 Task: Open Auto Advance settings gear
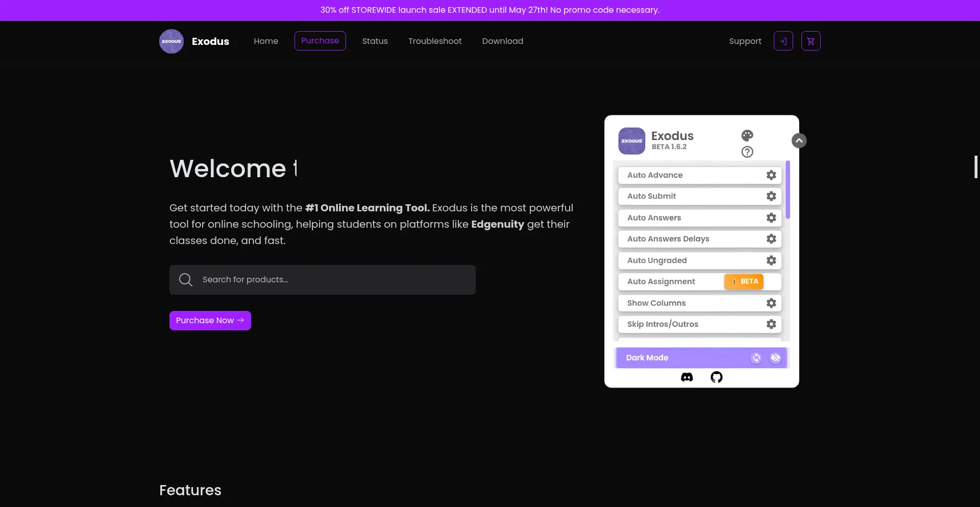771,175
